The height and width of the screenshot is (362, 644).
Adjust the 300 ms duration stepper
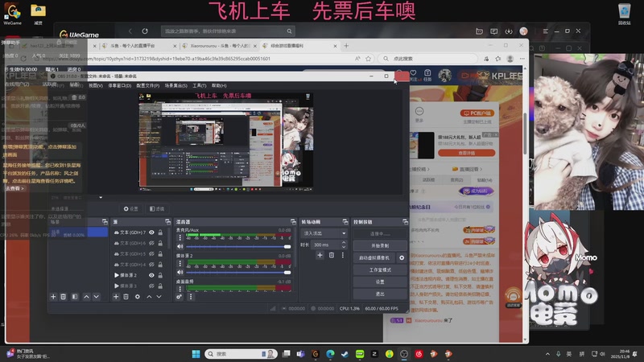tap(344, 245)
